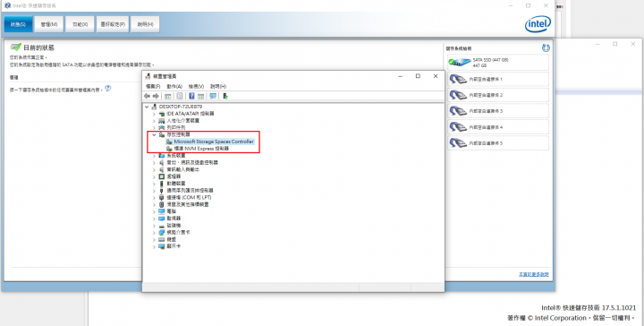The height and width of the screenshot is (326, 644).
Task: Select the SATA SSD (447 GB) drive icon
Action: pos(460,62)
